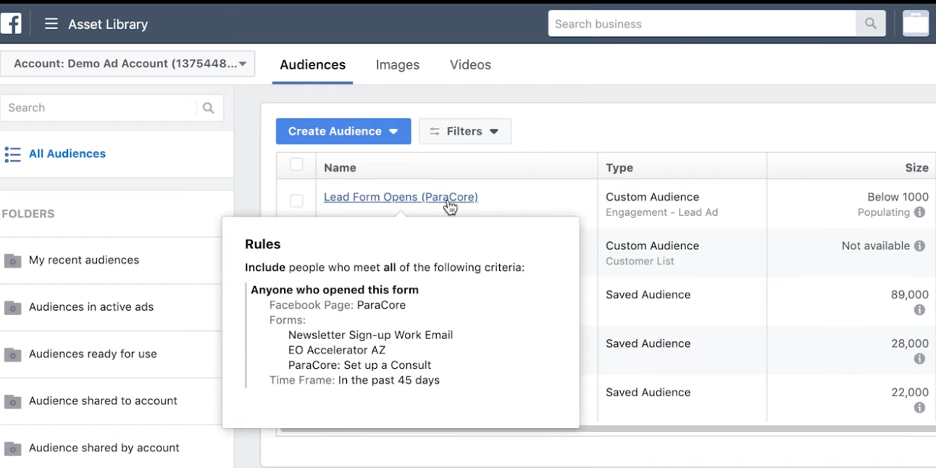Click the Size column header
The image size is (936, 468).
[916, 168]
